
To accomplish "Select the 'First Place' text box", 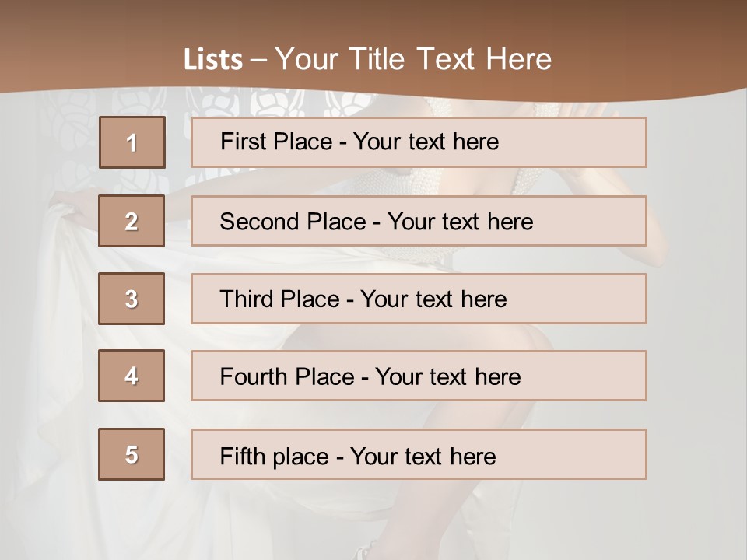I will click(x=419, y=142).
